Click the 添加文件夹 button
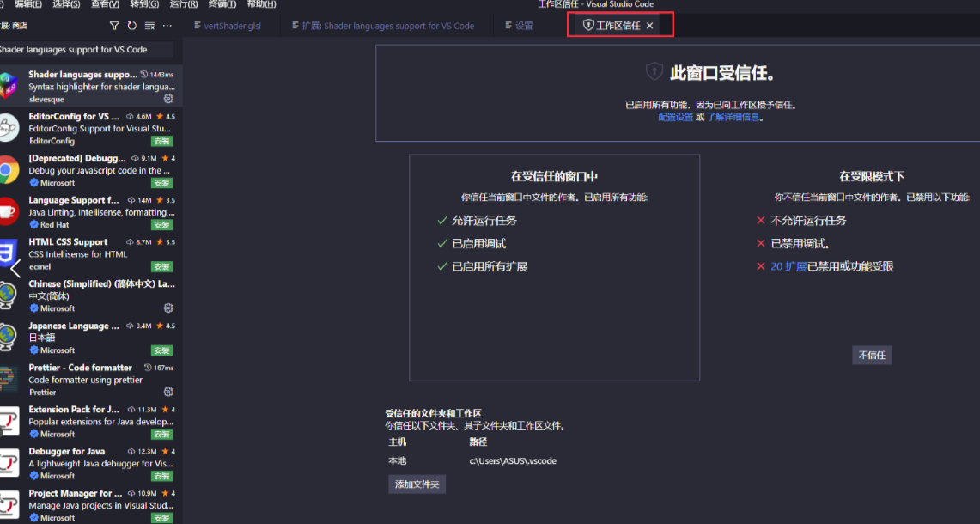This screenshot has height=524, width=980. [x=417, y=484]
